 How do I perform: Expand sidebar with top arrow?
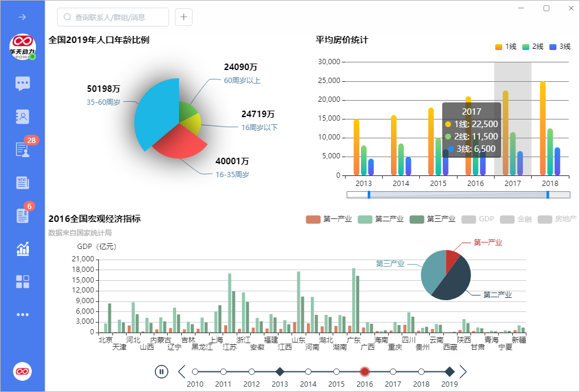pos(22,17)
